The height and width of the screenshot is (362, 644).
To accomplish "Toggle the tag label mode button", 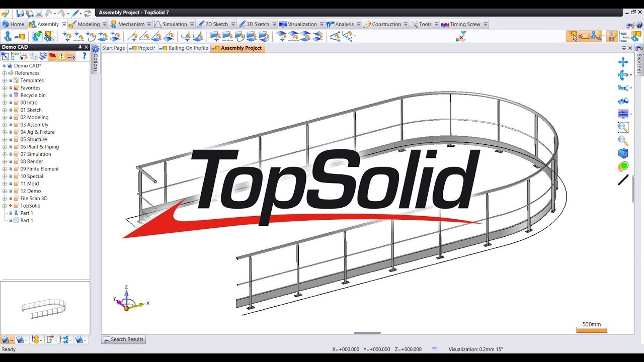I will pyautogui.click(x=584, y=36).
